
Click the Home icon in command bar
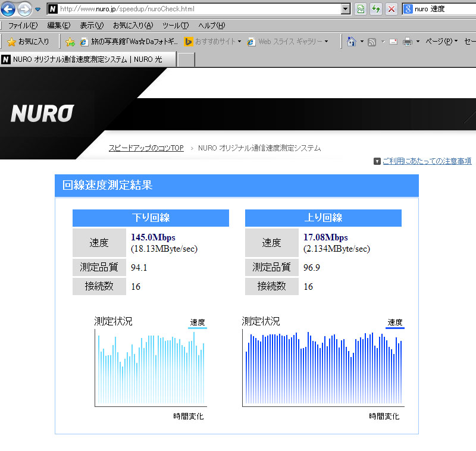click(x=352, y=42)
